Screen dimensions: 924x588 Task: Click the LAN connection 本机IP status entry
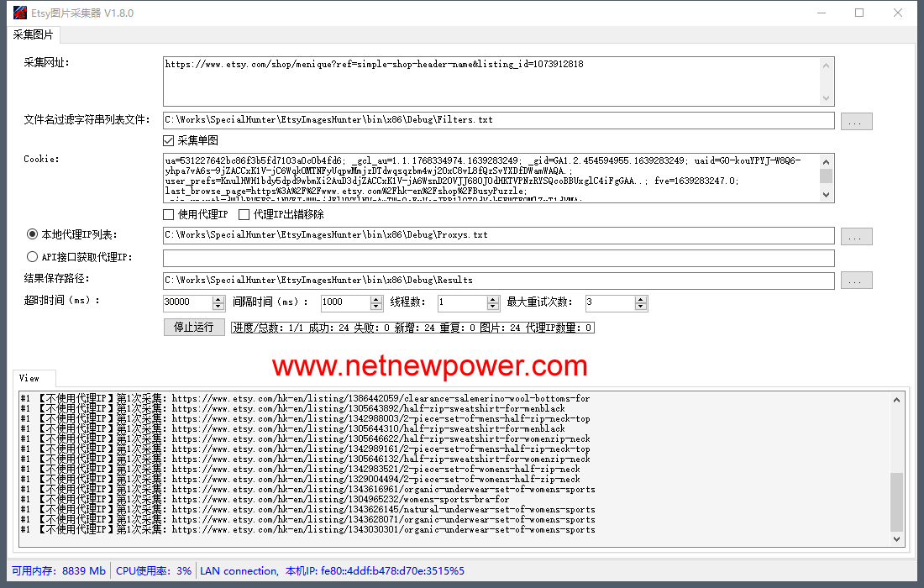tap(332, 571)
